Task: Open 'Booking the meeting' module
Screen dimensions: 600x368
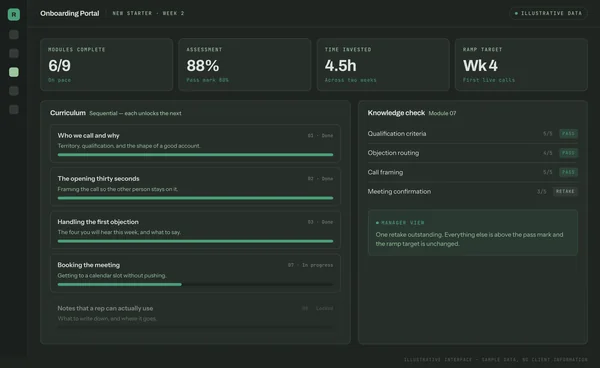Action: coord(195,273)
